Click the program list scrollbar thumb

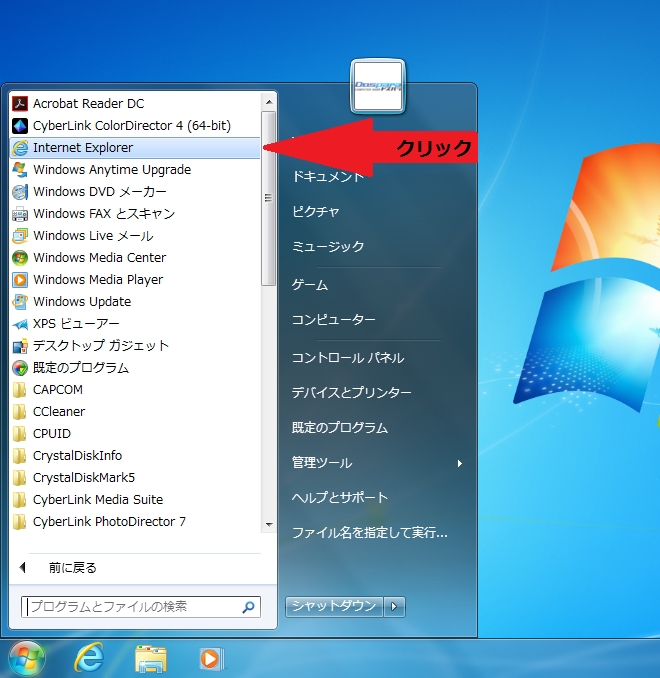click(x=269, y=198)
